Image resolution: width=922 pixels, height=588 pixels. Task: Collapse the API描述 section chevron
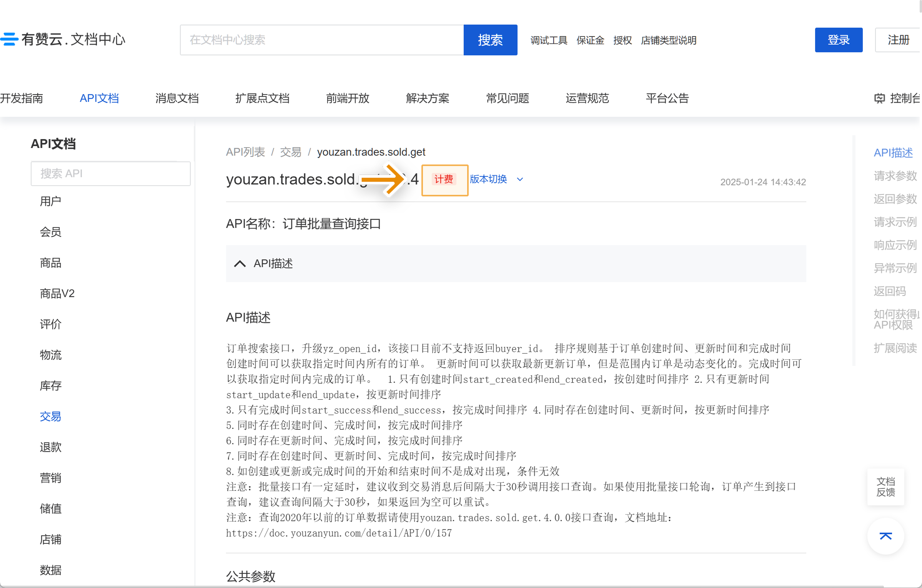point(240,264)
